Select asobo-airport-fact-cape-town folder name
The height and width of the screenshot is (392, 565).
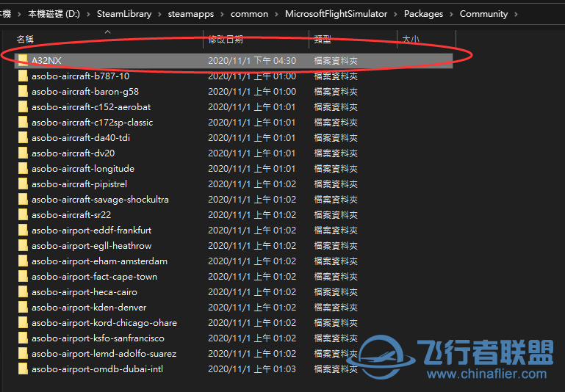coord(94,277)
